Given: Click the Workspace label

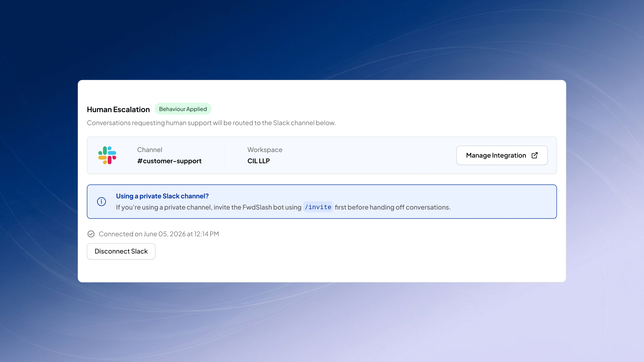Looking at the screenshot, I should tap(265, 150).
